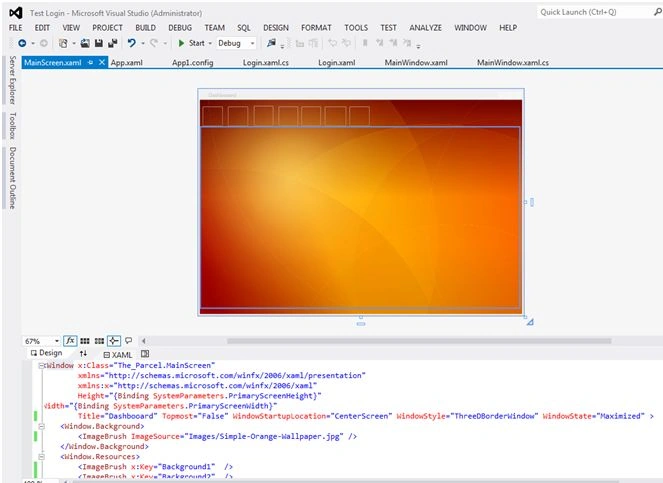Click the Undo arrow icon
Screen dimensions: 663x483
click(x=132, y=43)
